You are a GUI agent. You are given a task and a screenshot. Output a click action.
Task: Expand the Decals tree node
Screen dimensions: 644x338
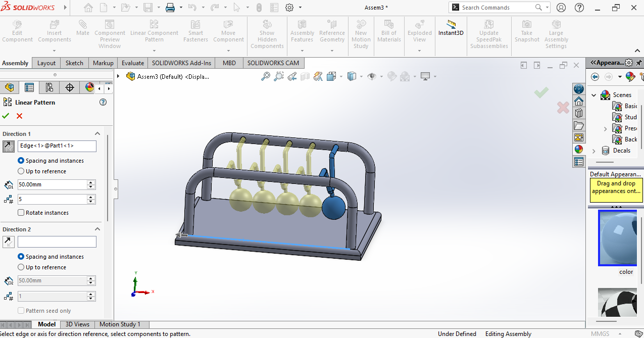click(593, 151)
